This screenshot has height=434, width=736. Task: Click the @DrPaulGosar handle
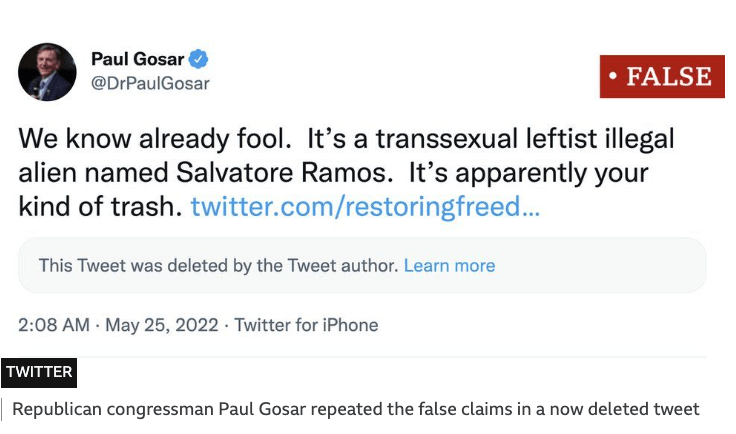tap(150, 83)
